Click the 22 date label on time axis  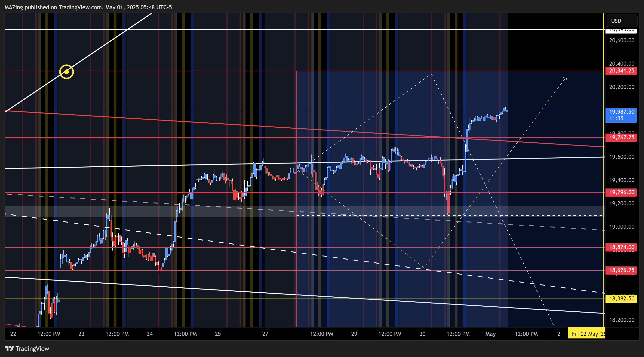click(13, 334)
